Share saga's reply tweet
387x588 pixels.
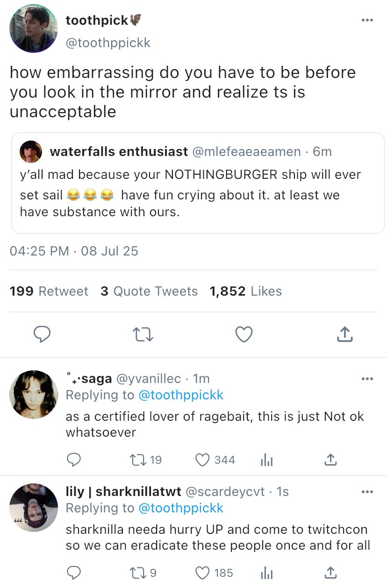point(330,460)
